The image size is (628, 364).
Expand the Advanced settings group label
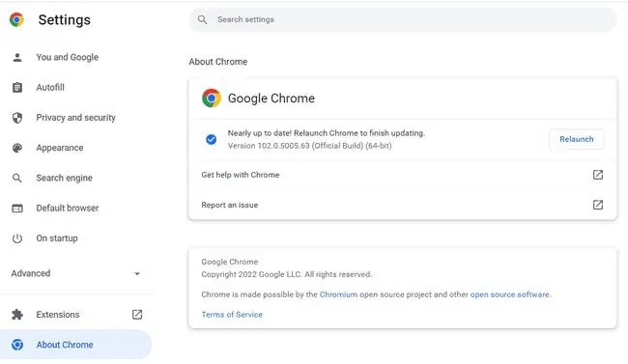point(31,273)
